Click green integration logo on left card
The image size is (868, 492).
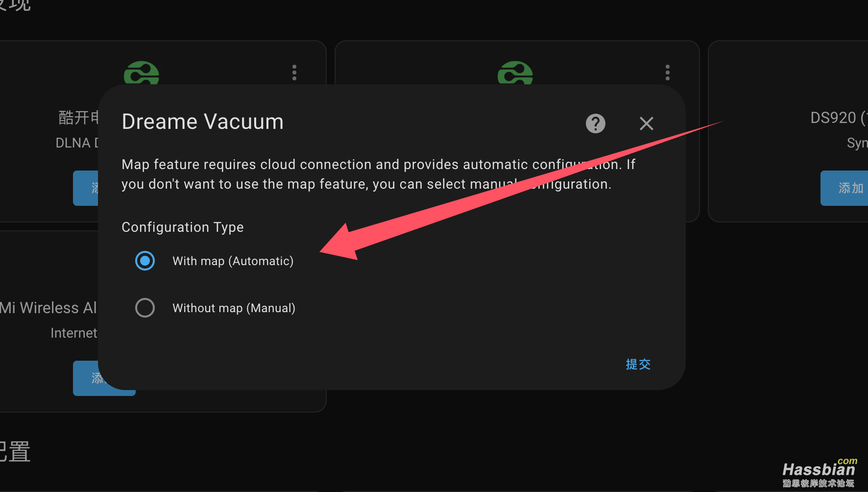coord(142,73)
